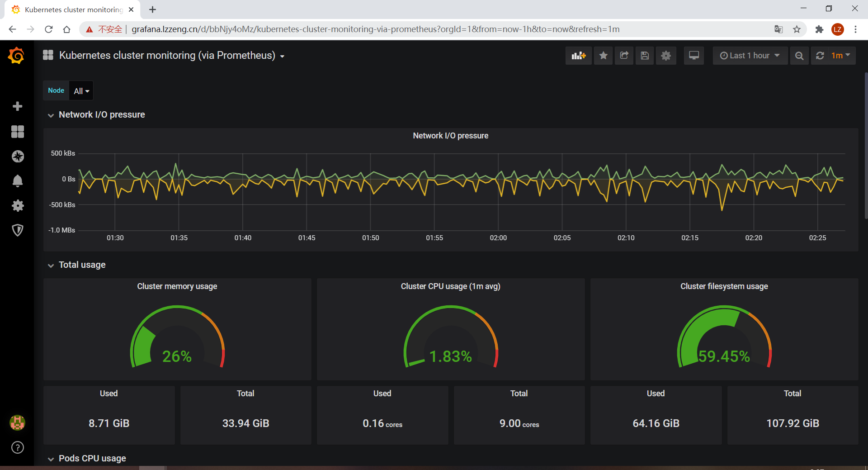Open Cluster memory usage panel title menu
Viewport: 868px width, 470px height.
177,286
